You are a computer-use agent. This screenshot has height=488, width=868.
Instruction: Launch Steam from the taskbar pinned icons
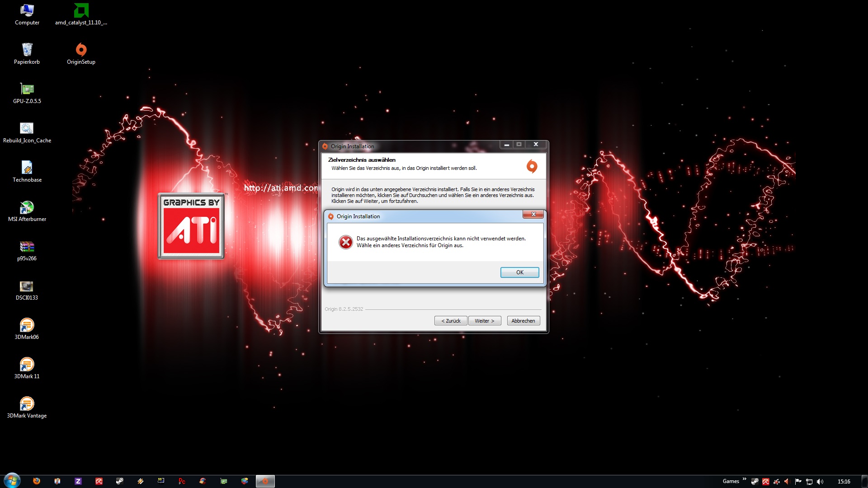point(120,481)
